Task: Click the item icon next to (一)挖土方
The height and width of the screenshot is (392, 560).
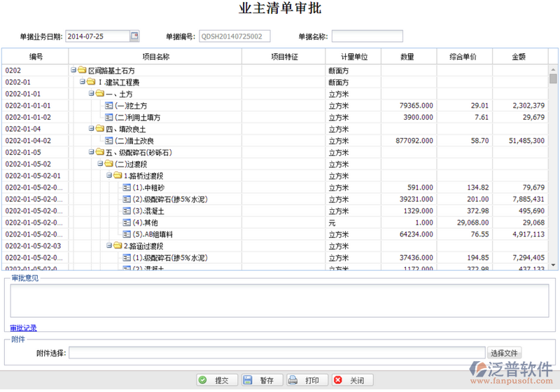Action: coord(108,106)
